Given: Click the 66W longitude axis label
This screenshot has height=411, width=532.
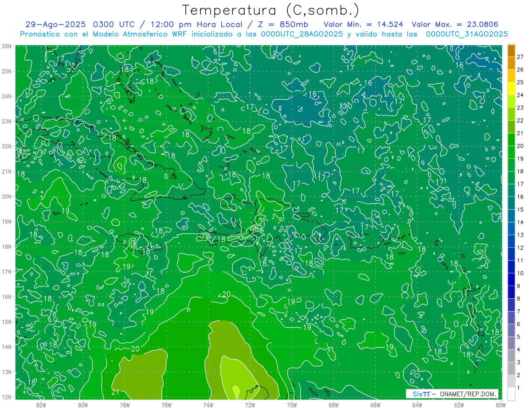Looking at the screenshot, I should (375, 404).
